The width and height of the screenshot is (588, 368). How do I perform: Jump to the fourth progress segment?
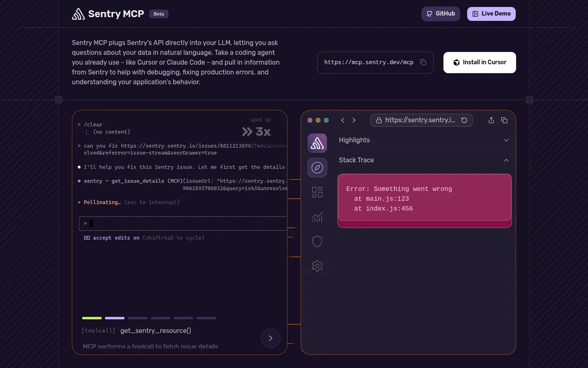[x=160, y=318]
